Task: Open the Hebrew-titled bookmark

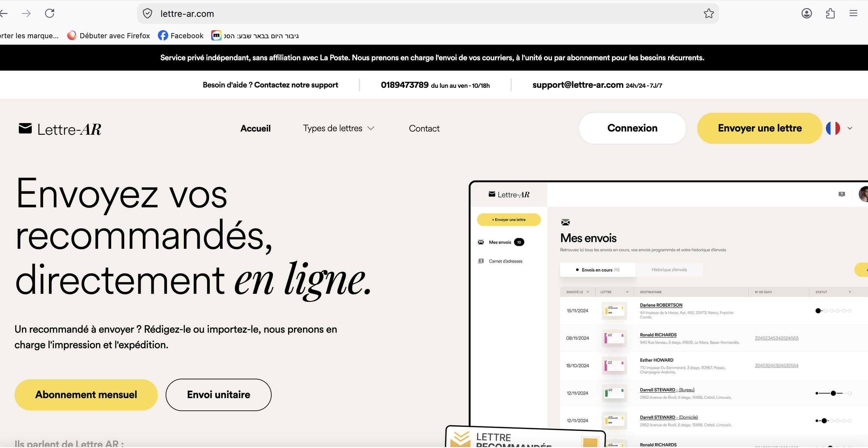Action: pos(255,36)
